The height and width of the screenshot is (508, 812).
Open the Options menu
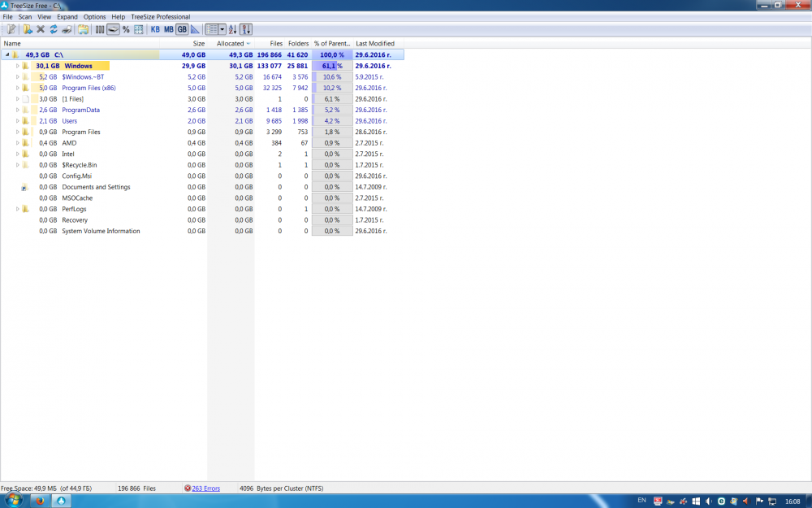click(95, 16)
